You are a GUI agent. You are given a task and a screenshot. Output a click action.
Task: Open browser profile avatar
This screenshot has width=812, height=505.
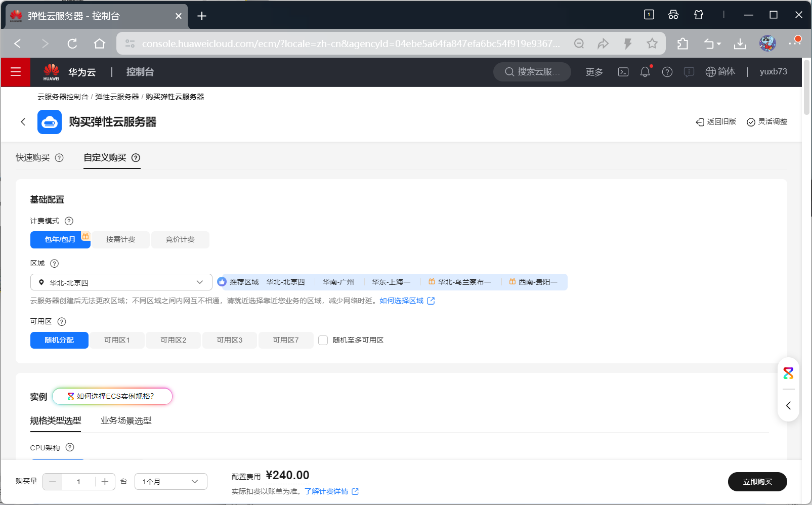(767, 44)
